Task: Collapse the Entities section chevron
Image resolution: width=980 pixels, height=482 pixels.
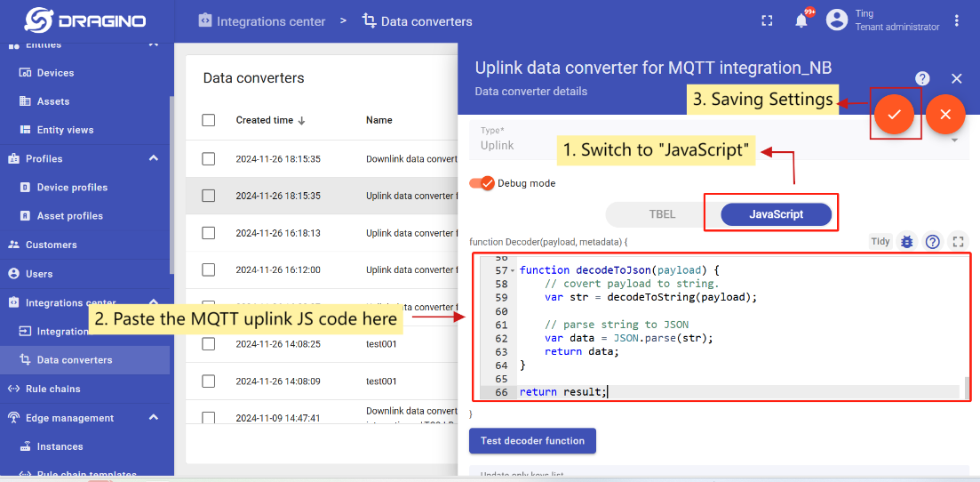Action: [x=153, y=45]
